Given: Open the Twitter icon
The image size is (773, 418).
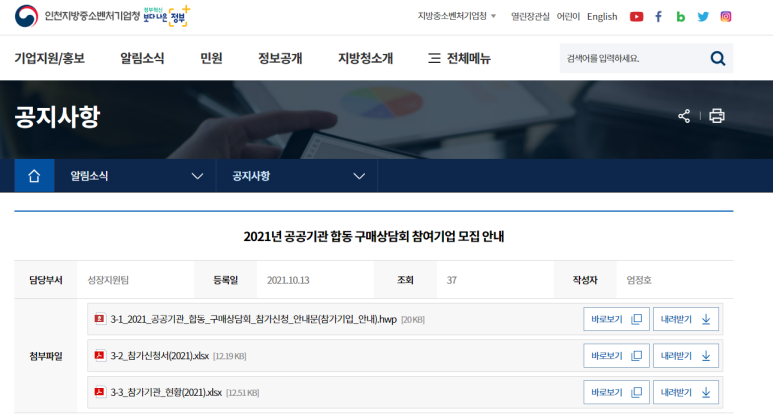Looking at the screenshot, I should pos(703,17).
